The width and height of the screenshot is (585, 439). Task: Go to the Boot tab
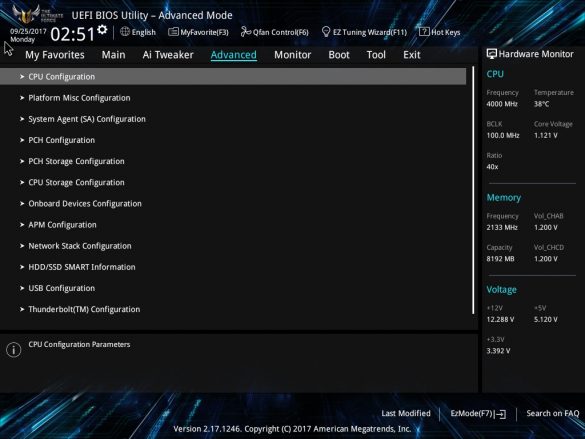click(x=339, y=55)
